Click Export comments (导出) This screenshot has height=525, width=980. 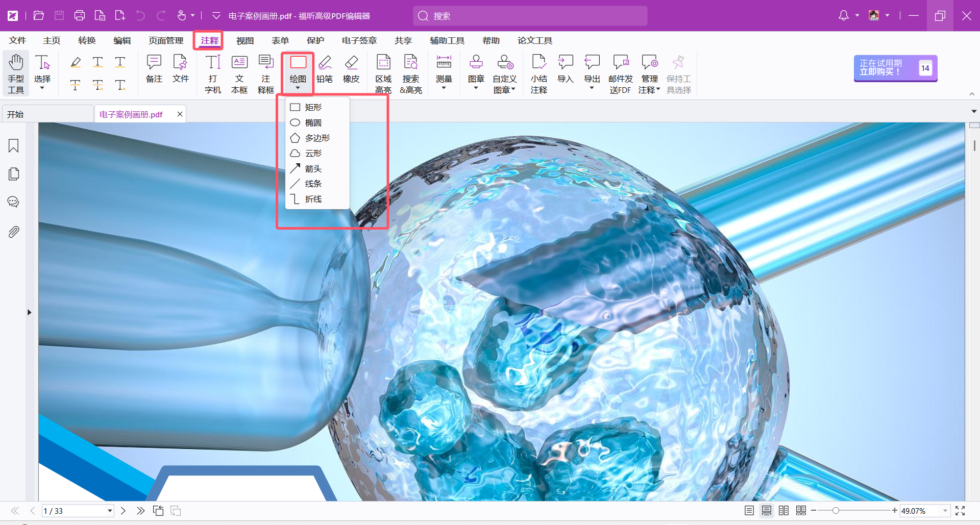coord(592,72)
